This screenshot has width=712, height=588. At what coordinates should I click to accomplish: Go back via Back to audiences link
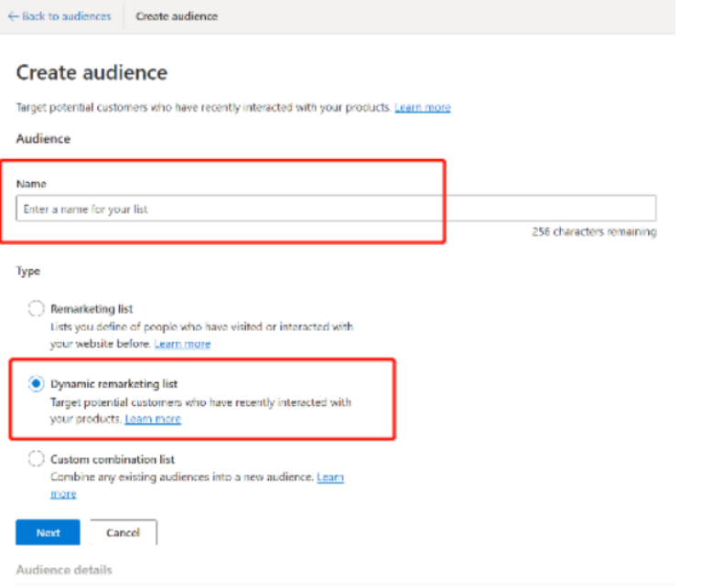66,16
